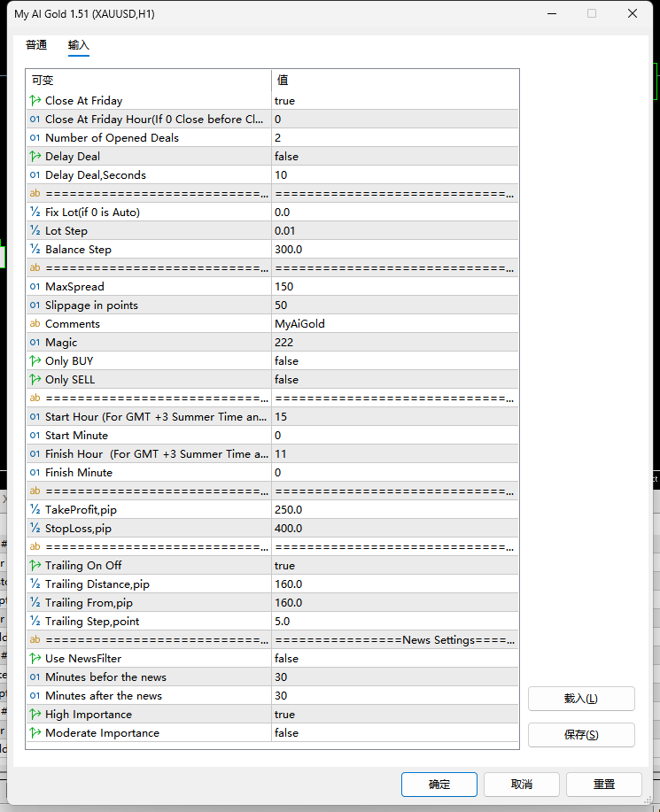Toggle the Only BUY false value

pos(395,361)
